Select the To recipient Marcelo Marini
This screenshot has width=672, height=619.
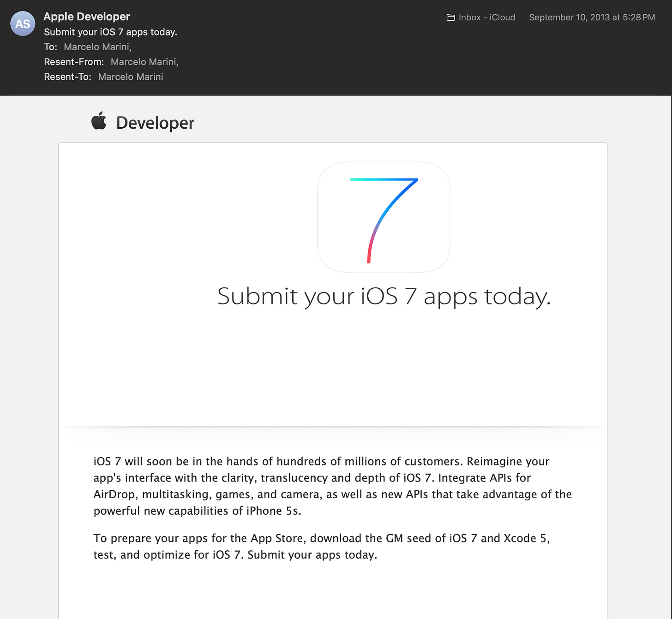[97, 47]
